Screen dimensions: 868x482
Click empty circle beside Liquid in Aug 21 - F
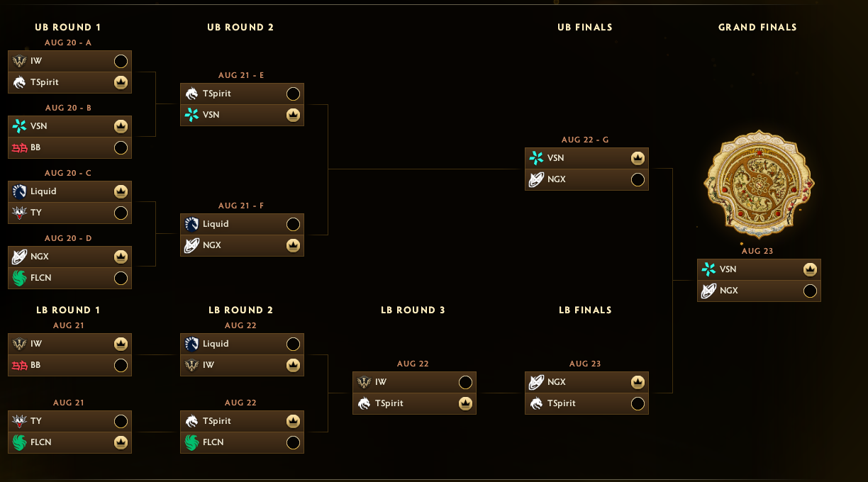293,224
